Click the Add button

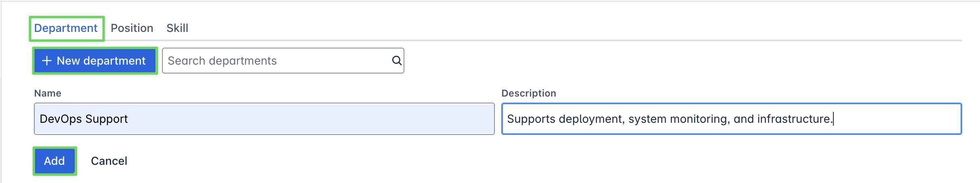(x=55, y=161)
